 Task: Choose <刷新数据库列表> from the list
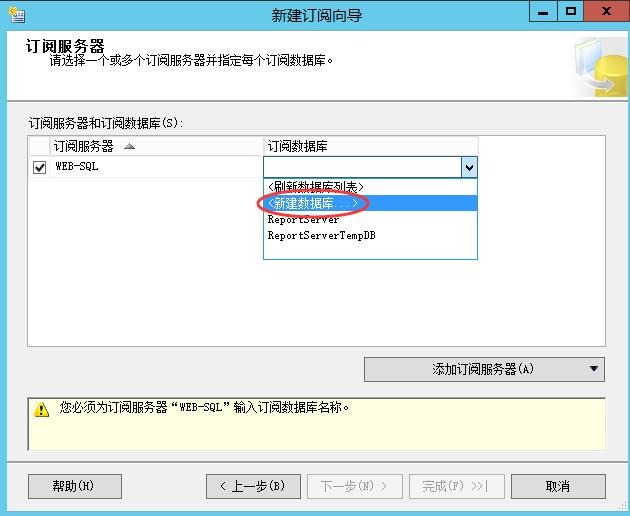[x=315, y=186]
